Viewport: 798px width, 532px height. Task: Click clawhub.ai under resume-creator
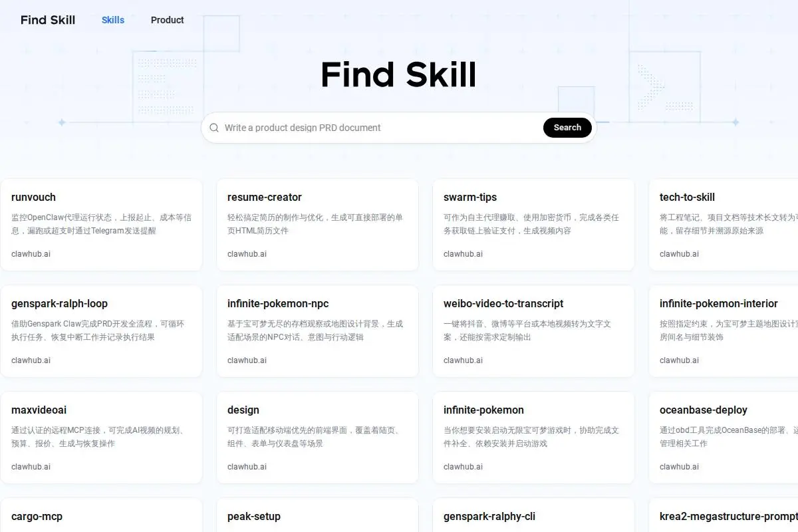coord(247,254)
